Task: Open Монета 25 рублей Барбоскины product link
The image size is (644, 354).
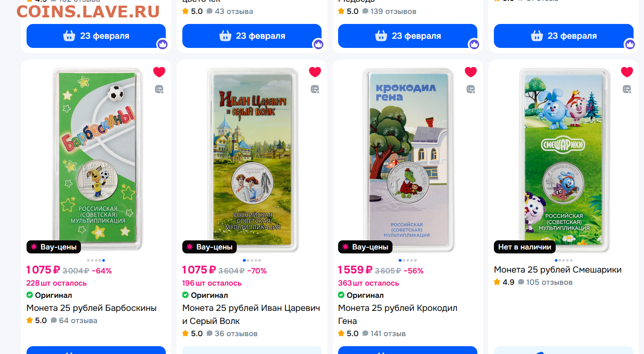Action: (91, 308)
